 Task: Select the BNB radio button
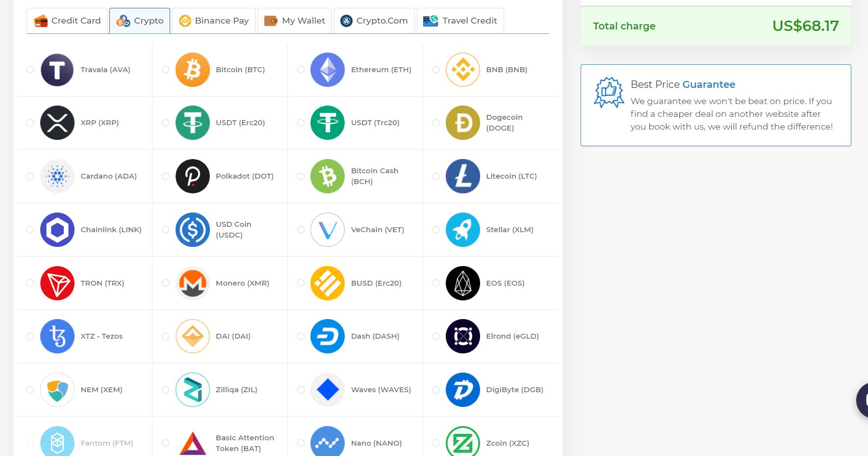click(435, 70)
